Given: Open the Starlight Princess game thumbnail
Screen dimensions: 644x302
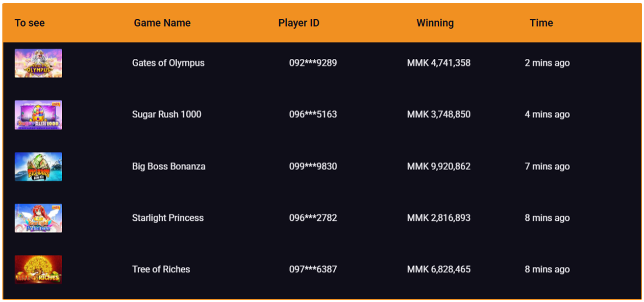Looking at the screenshot, I should pos(38,218).
